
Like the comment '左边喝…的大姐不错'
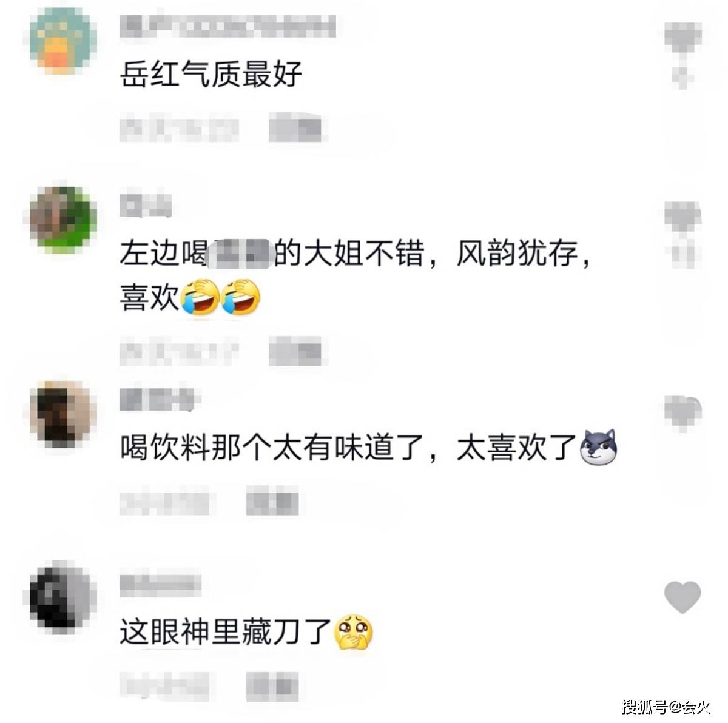pyautogui.click(x=682, y=217)
